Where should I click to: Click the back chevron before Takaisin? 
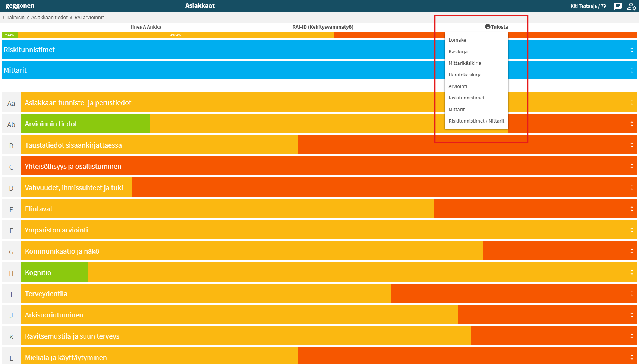tap(3, 18)
